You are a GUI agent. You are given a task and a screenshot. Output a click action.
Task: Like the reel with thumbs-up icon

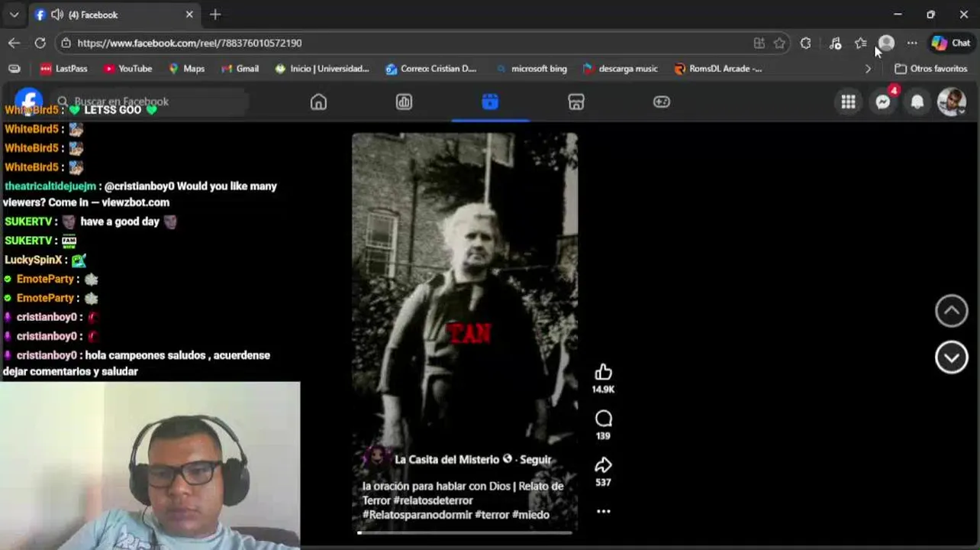point(603,372)
